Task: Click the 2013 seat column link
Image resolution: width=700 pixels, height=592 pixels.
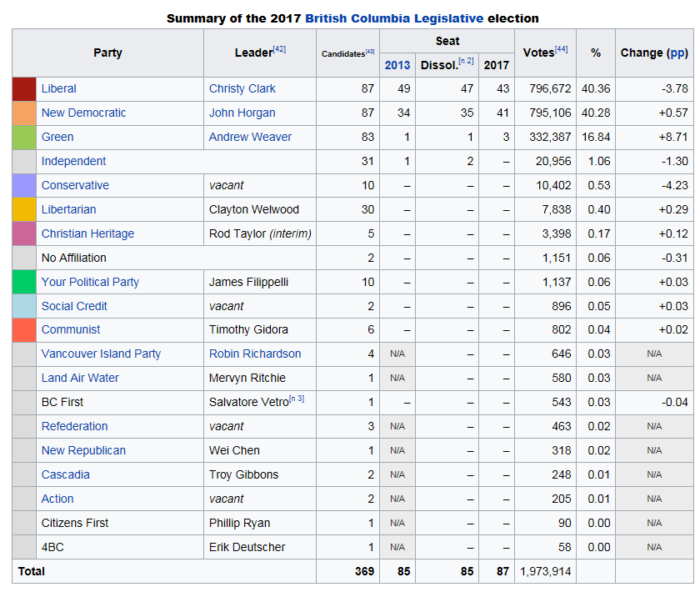Action: tap(397, 65)
